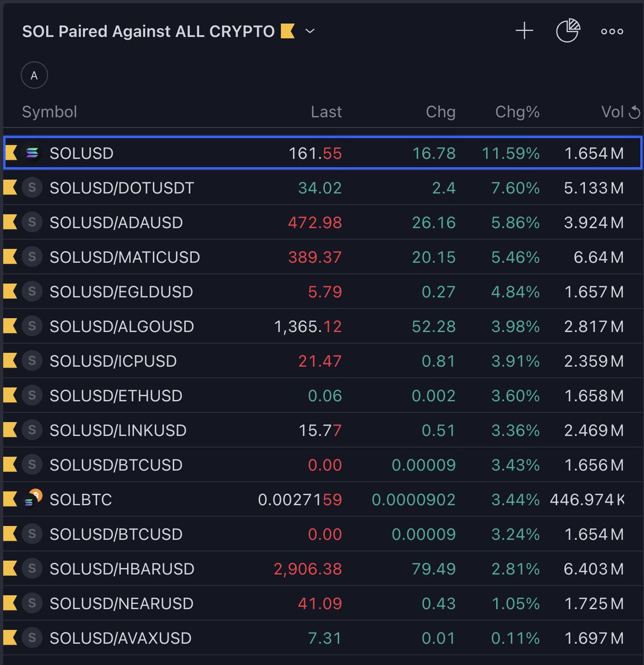Open the three-dots watchlist menu
This screenshot has width=644, height=665.
pos(612,32)
